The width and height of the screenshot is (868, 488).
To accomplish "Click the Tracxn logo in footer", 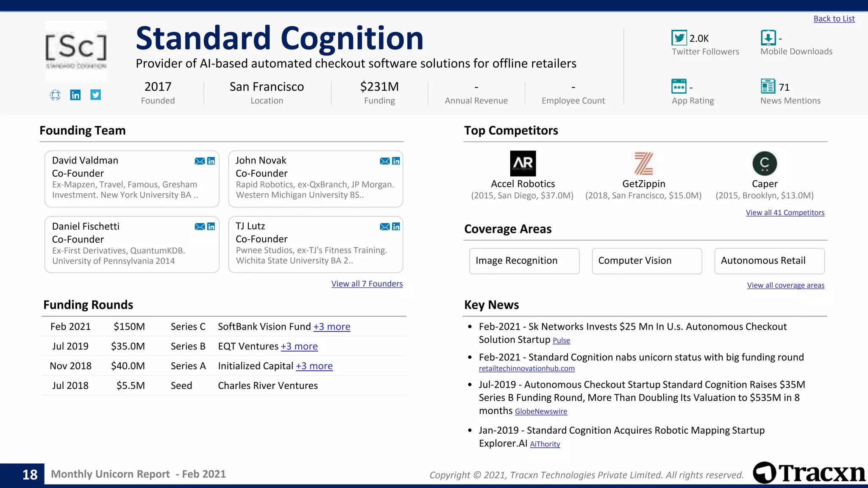I will click(810, 473).
